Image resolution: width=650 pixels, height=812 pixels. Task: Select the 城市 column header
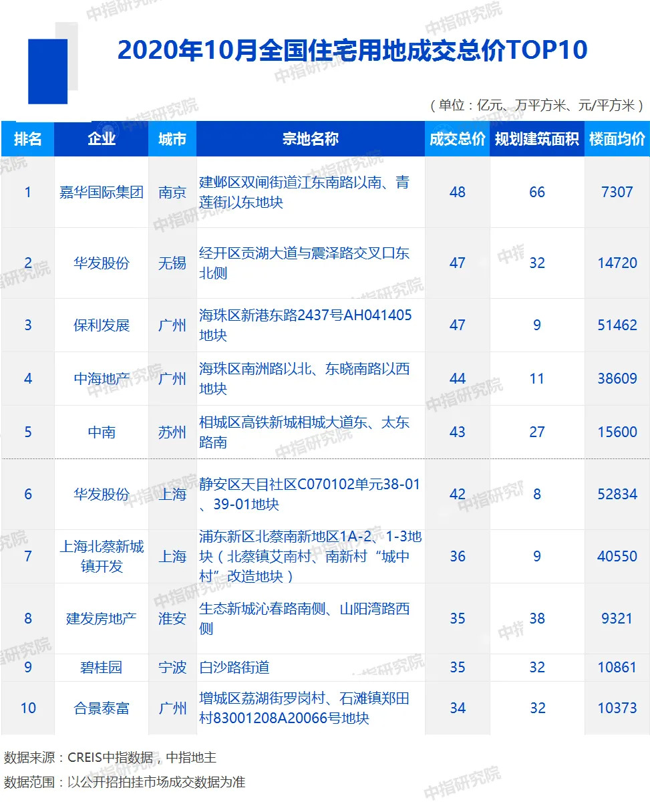click(x=172, y=139)
